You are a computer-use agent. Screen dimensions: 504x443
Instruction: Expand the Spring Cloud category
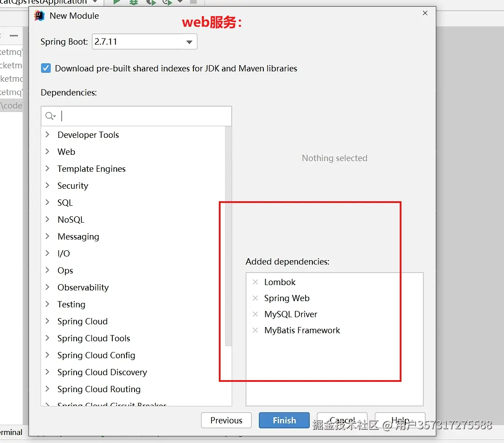[47, 321]
